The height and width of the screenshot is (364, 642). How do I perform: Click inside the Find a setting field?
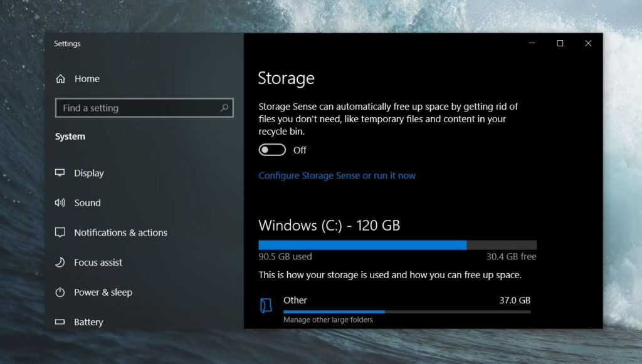(125, 108)
